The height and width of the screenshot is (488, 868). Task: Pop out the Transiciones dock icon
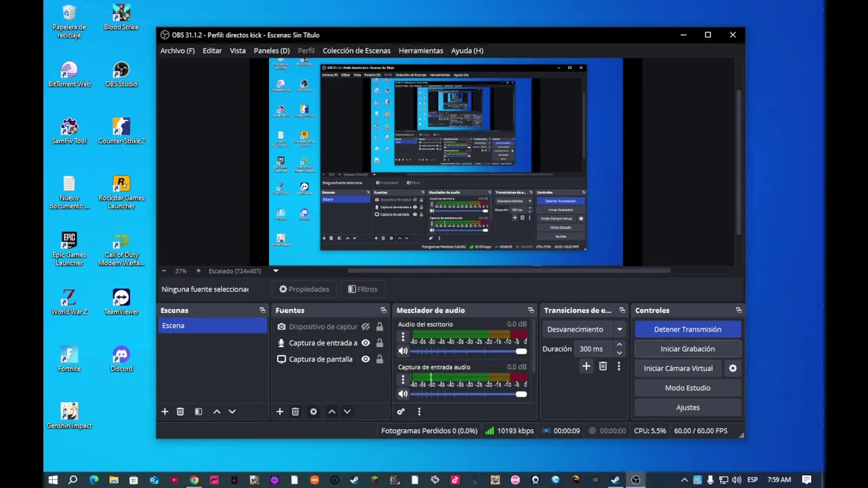click(x=622, y=310)
